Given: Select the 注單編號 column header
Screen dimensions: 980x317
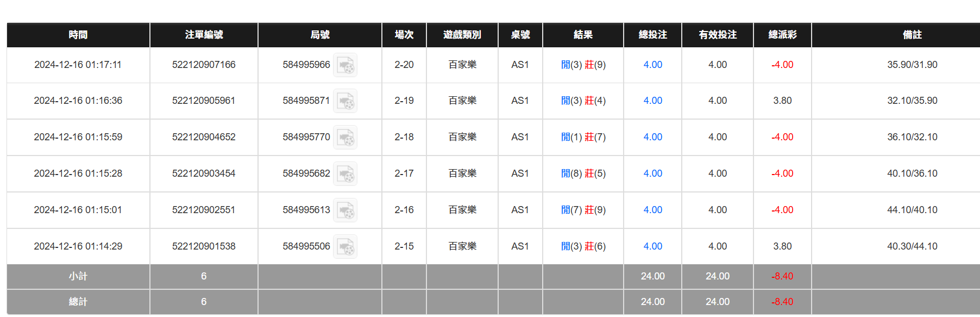Looking at the screenshot, I should click(204, 35).
